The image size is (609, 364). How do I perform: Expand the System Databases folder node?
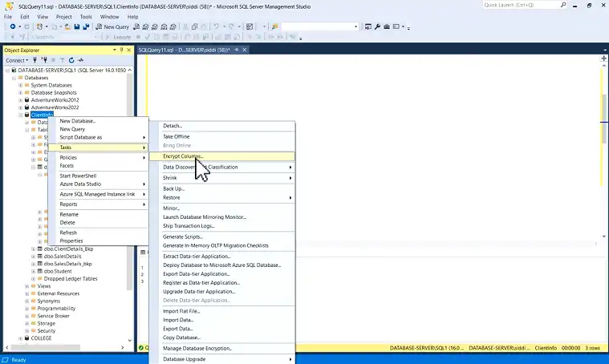tap(21, 85)
